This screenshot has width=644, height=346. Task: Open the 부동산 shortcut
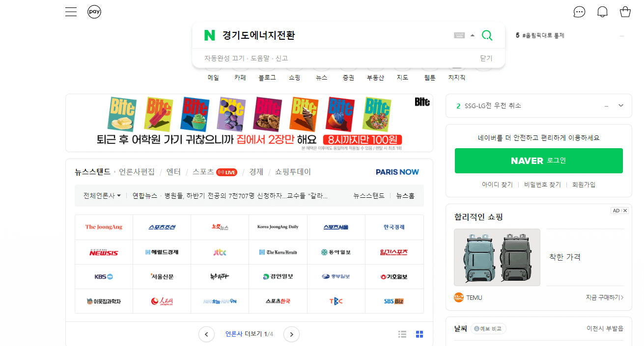tap(375, 78)
